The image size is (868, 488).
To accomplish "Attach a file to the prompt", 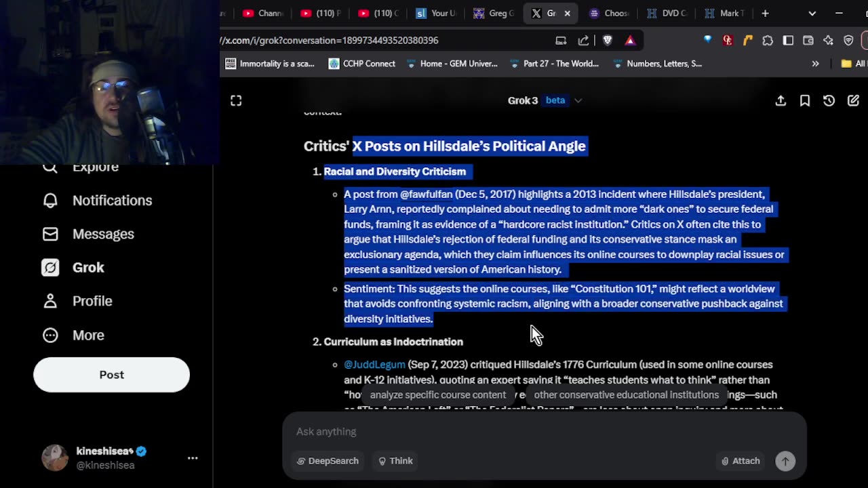I will pyautogui.click(x=741, y=461).
